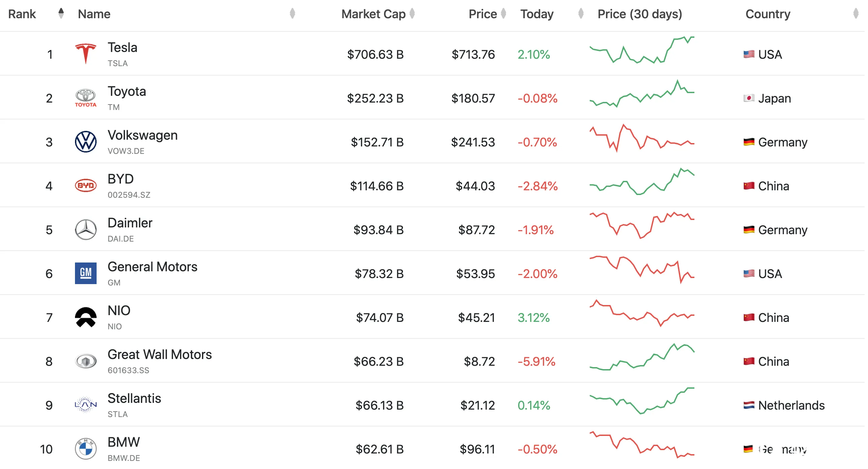Click the Netherlands country label
868x469 pixels.
[792, 405]
